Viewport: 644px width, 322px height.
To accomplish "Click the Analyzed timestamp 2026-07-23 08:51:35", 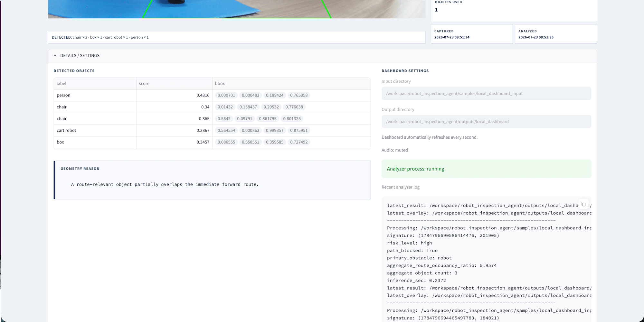I will 536,37.
